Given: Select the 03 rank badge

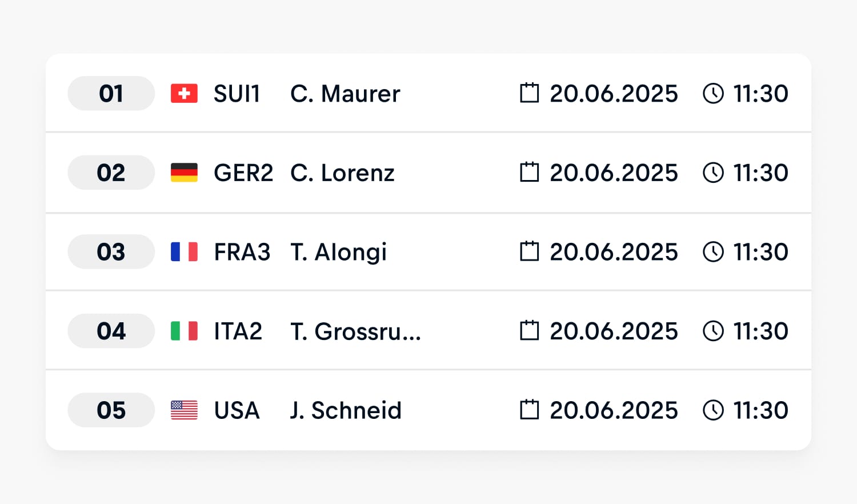Looking at the screenshot, I should tap(111, 252).
